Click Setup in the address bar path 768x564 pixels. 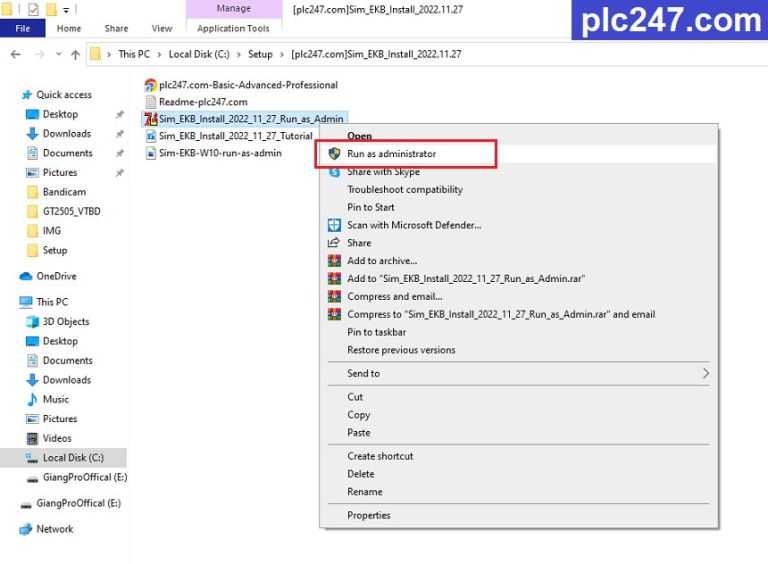(260, 54)
